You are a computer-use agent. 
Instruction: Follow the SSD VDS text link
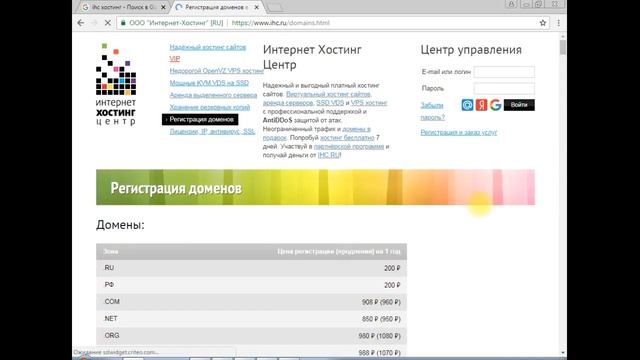point(330,103)
